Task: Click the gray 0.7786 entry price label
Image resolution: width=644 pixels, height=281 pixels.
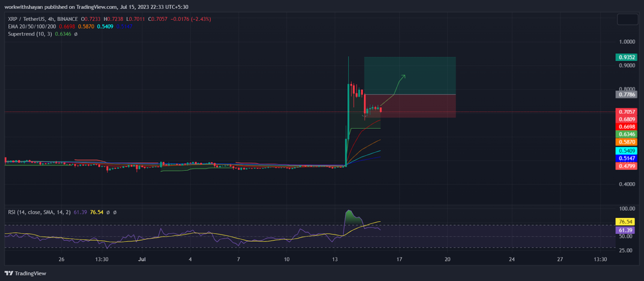Action: 626,95
